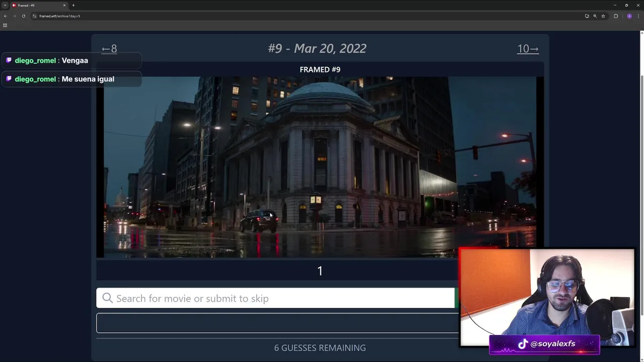Open the zoom magnifier icon in address bar

(595, 16)
